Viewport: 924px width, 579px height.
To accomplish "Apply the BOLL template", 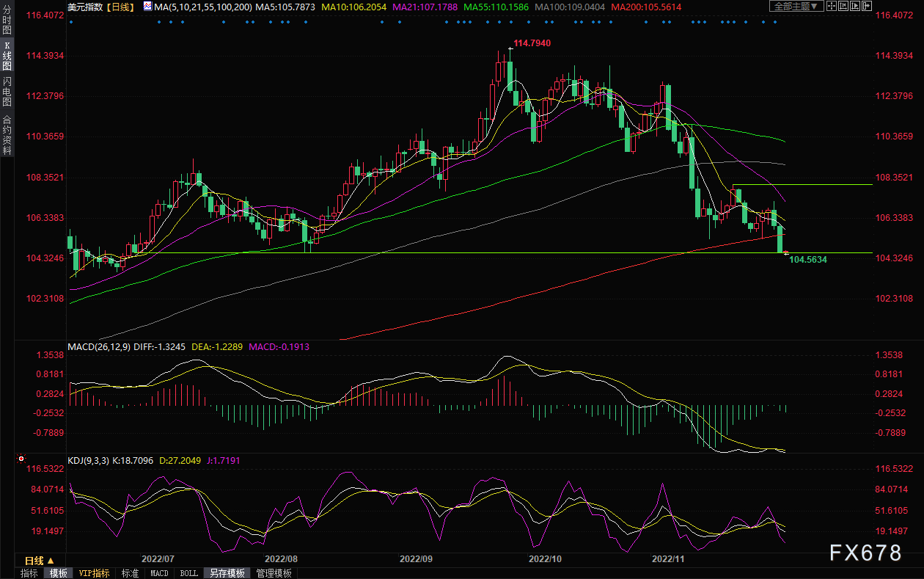I will click(188, 573).
